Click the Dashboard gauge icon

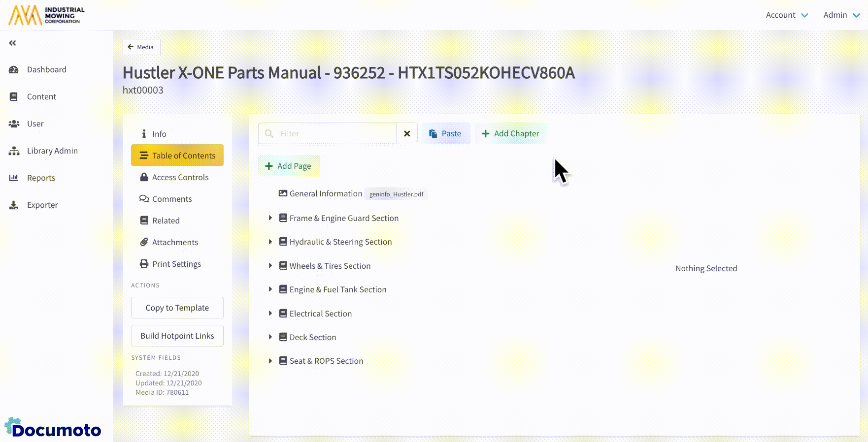pos(14,70)
